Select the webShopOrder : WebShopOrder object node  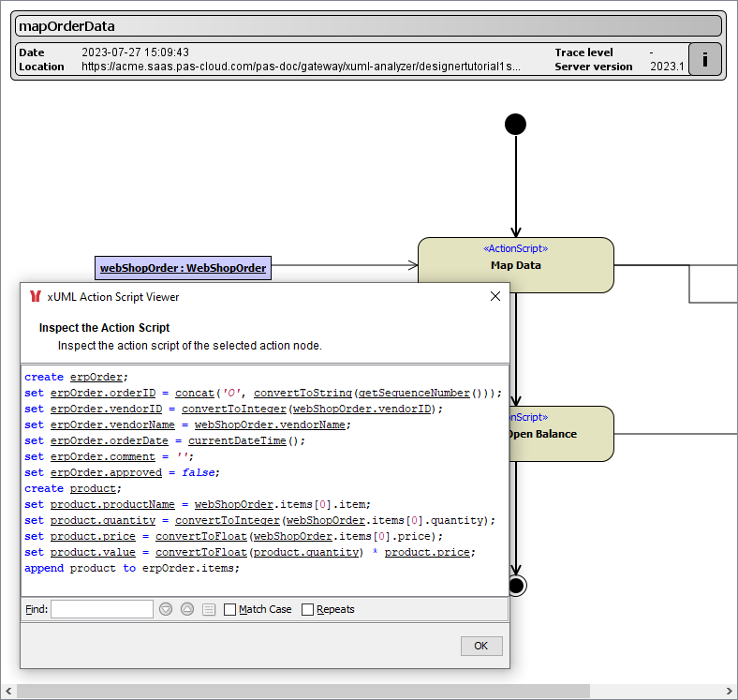tap(184, 268)
